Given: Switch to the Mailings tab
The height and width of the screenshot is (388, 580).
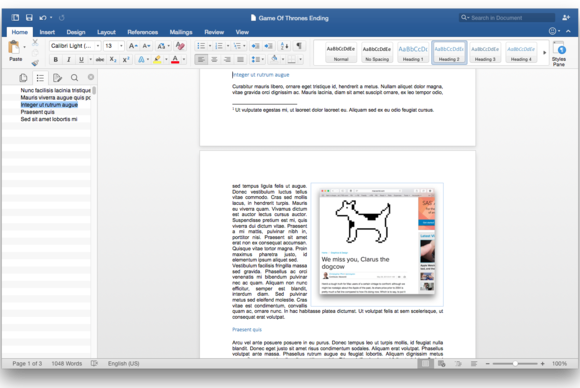Looking at the screenshot, I should click(181, 32).
